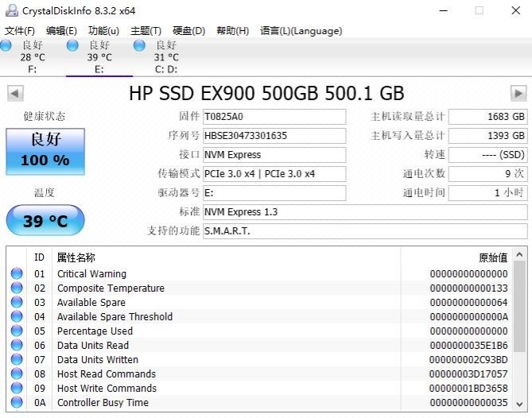Select the C: D: drive status orb
Viewport: 532px width, 418px height.
pos(141,46)
